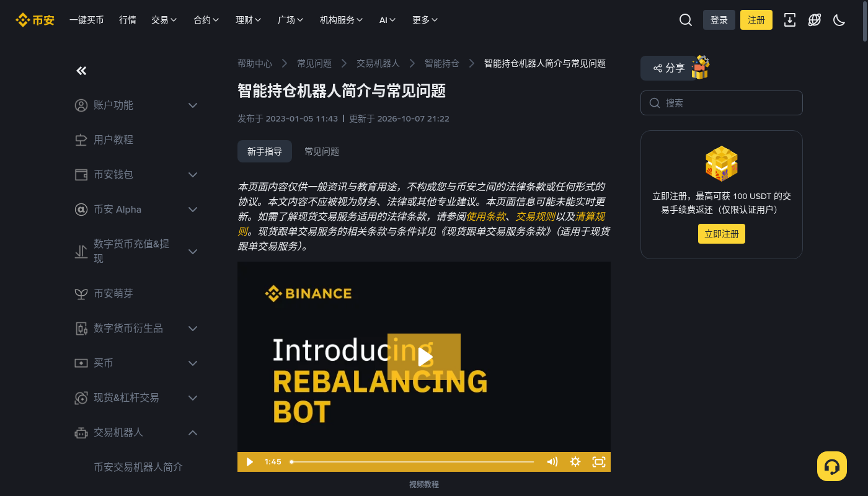Open 行情 in the top navigation
Viewport: 868px width, 496px height.
pos(128,20)
